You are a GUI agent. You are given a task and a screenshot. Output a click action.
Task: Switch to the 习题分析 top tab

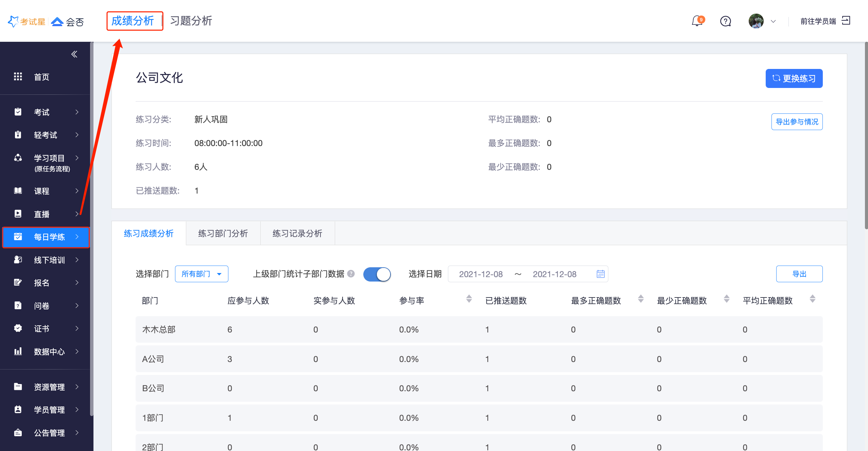pos(191,21)
